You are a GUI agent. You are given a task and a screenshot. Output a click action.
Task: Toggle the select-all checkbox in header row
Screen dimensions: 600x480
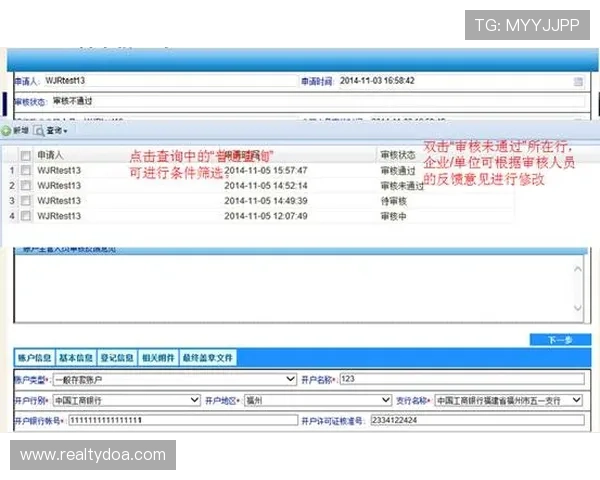click(26, 155)
